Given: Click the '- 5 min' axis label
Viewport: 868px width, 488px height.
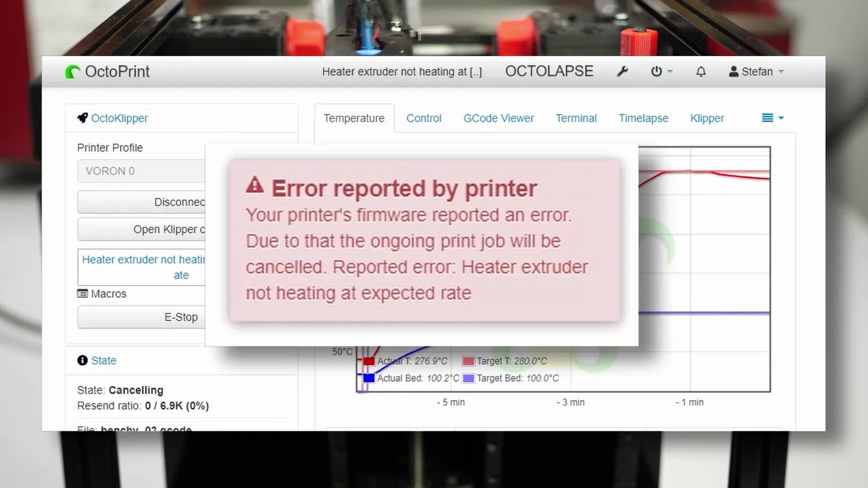Looking at the screenshot, I should pyautogui.click(x=451, y=402).
